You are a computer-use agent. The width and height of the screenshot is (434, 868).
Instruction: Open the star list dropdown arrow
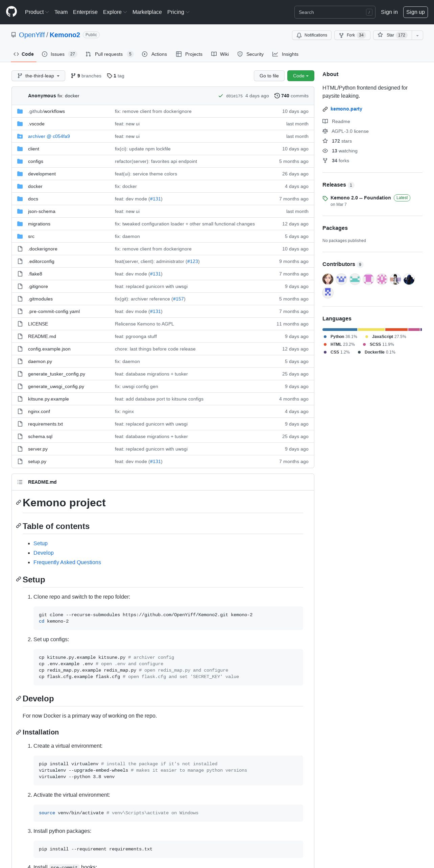point(417,35)
